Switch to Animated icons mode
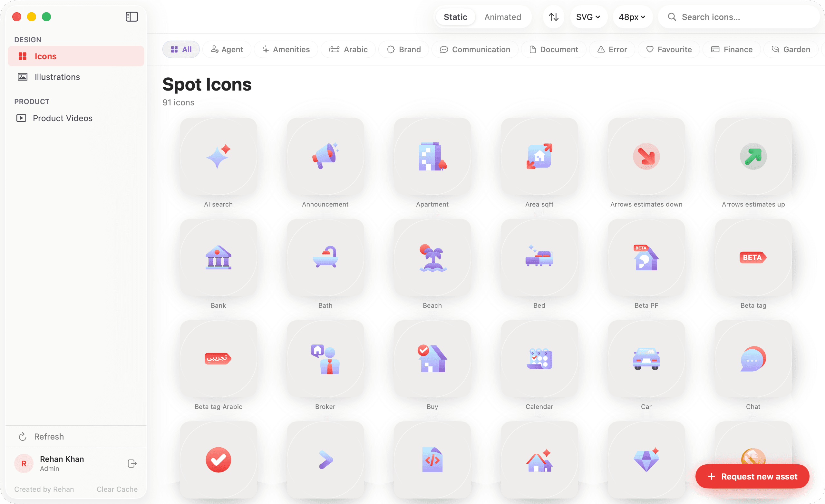Screen dimensions: 825x504 (x=502, y=17)
